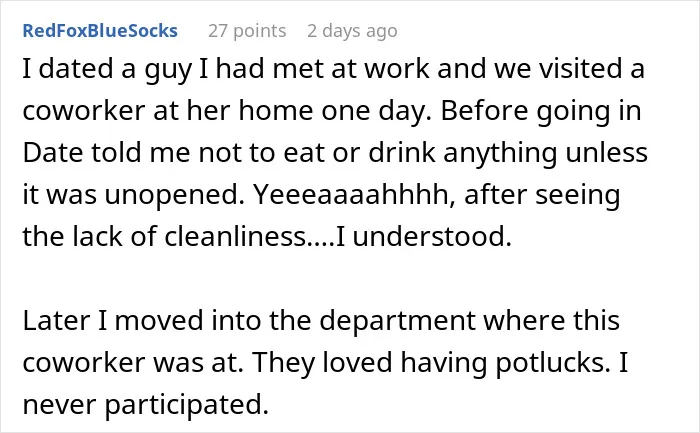
Task: Click the 27 points score label
Action: click(247, 31)
